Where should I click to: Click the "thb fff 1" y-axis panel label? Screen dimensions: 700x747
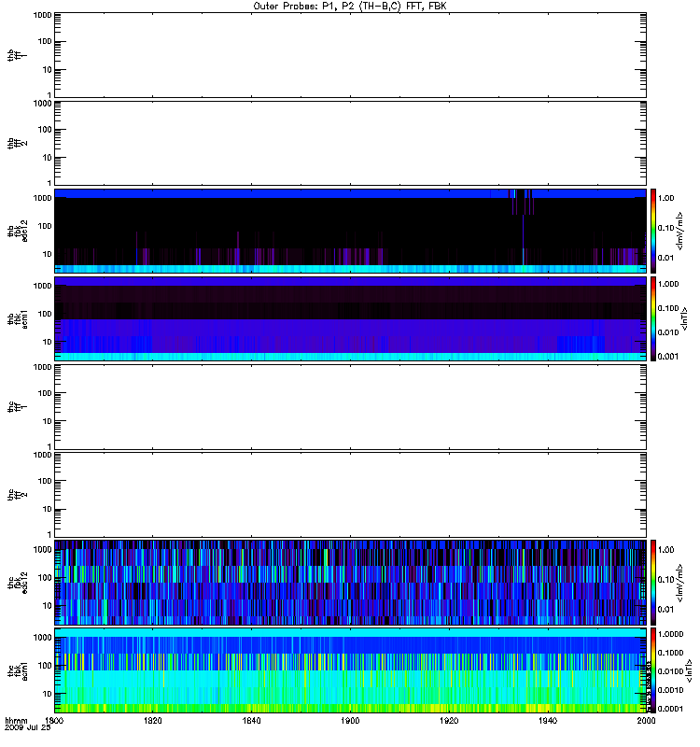18,55
